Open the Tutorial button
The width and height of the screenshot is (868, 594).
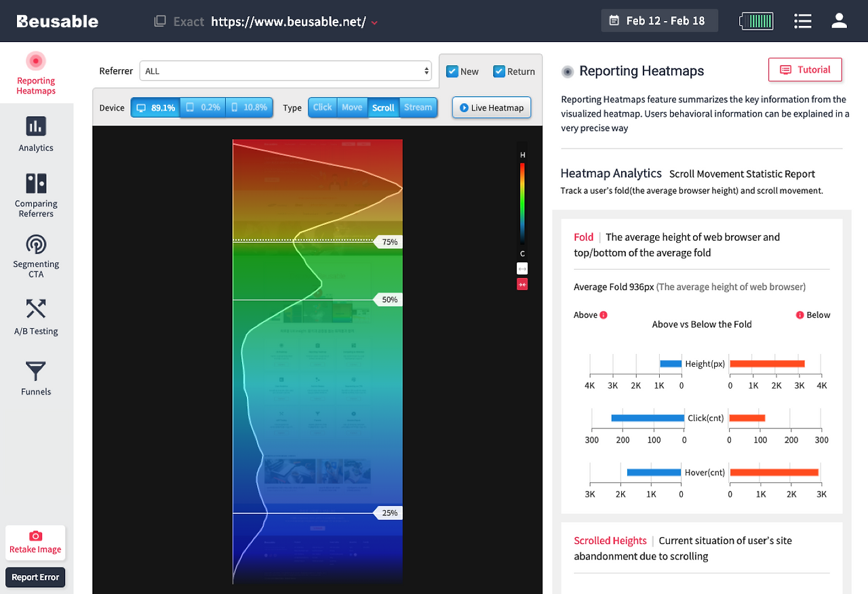805,70
